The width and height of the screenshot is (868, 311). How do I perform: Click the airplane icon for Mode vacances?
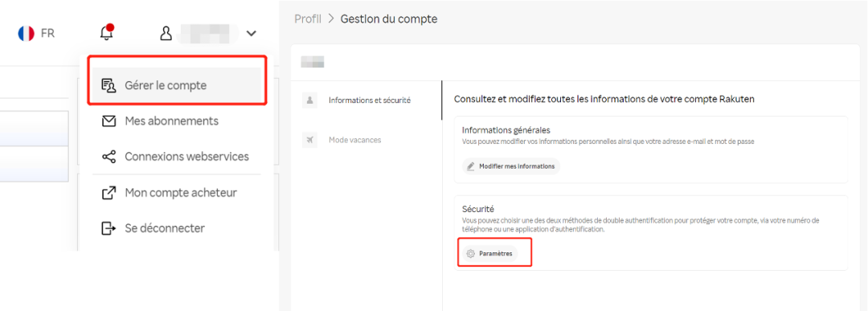tap(309, 140)
